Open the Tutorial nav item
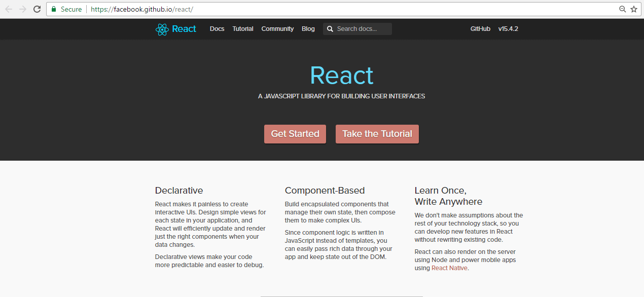This screenshot has width=644, height=297. pos(243,29)
